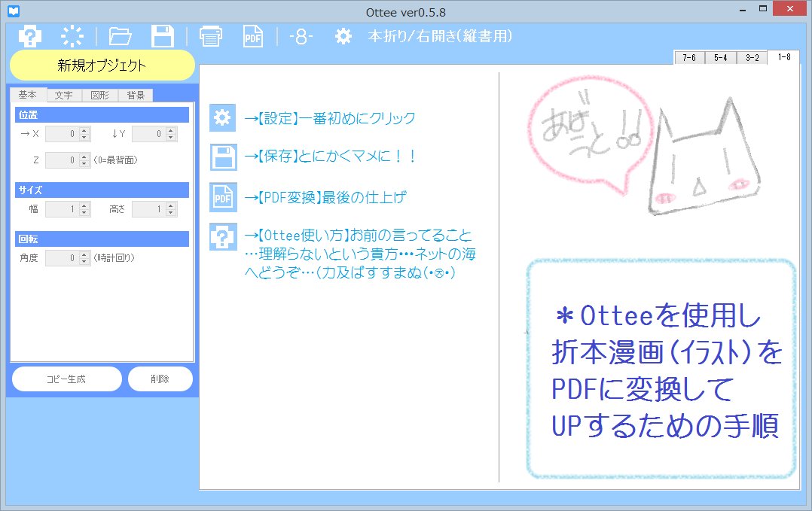812x511 pixels.
Task: Decrease 幅 width with down arrow
Action: [84, 212]
